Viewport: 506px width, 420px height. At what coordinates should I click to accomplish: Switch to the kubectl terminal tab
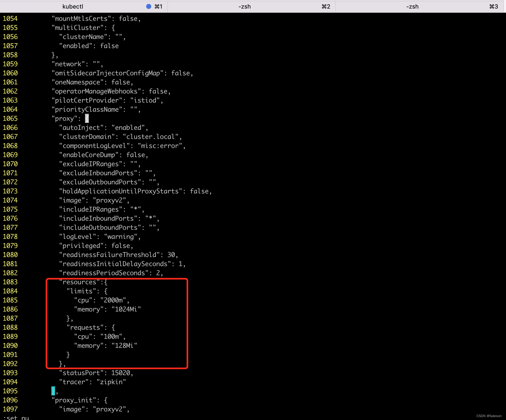pyautogui.click(x=84, y=6)
